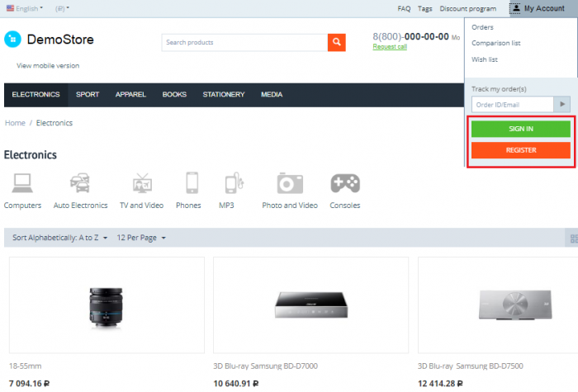Image resolution: width=578 pixels, height=392 pixels.
Task: Click the price 7 094.16 ₽
Action: coord(29,384)
